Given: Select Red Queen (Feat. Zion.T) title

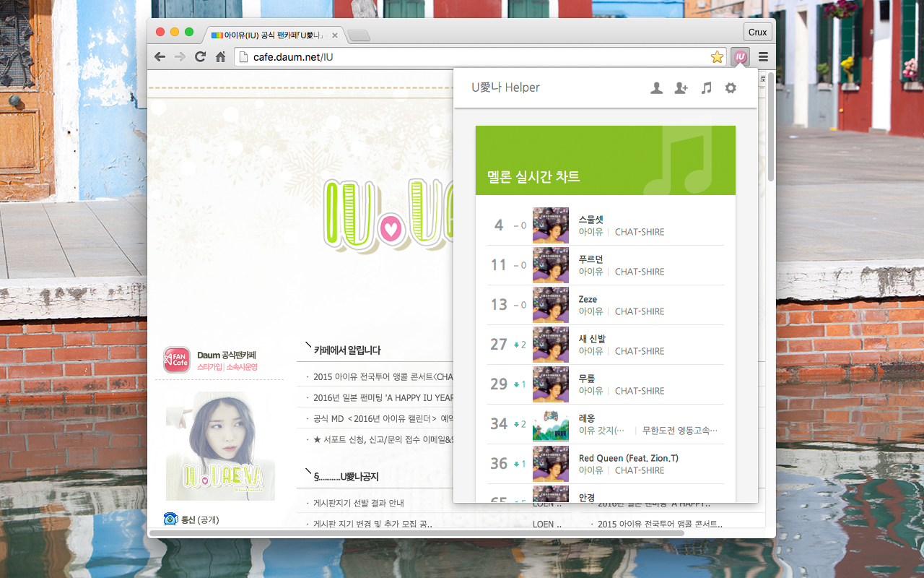Looking at the screenshot, I should [628, 458].
